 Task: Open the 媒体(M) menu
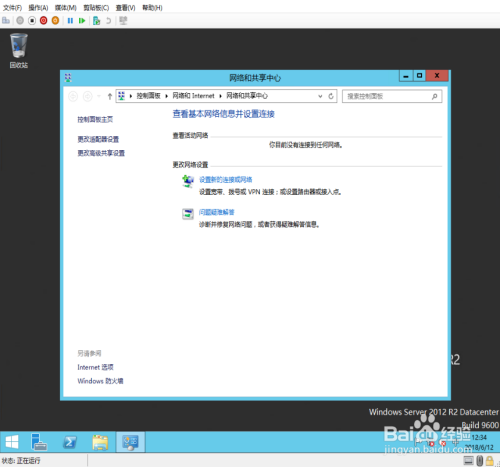66,8
